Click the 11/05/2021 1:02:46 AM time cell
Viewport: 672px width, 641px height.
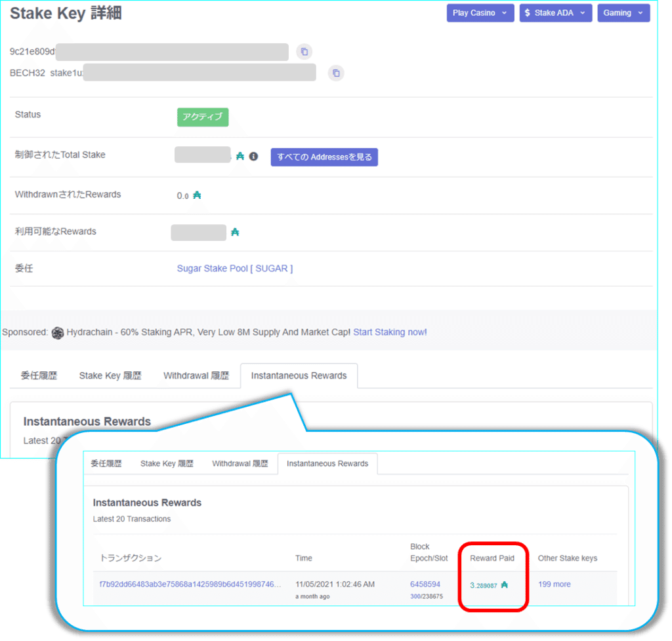pos(335,585)
